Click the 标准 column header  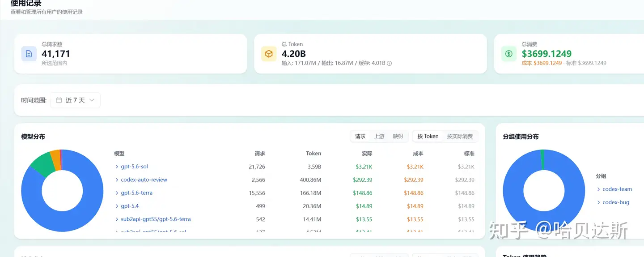pyautogui.click(x=469, y=154)
